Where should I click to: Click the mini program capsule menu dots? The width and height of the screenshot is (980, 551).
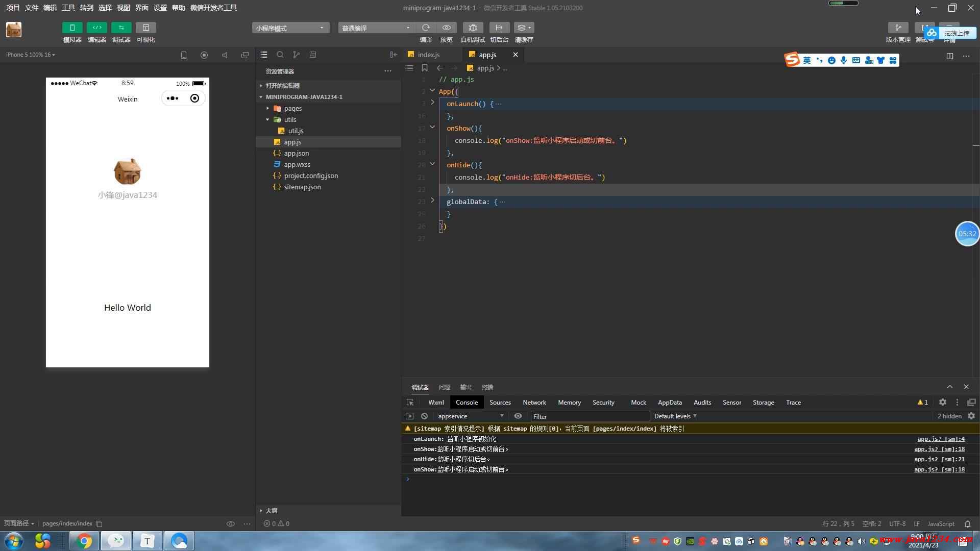click(x=173, y=98)
